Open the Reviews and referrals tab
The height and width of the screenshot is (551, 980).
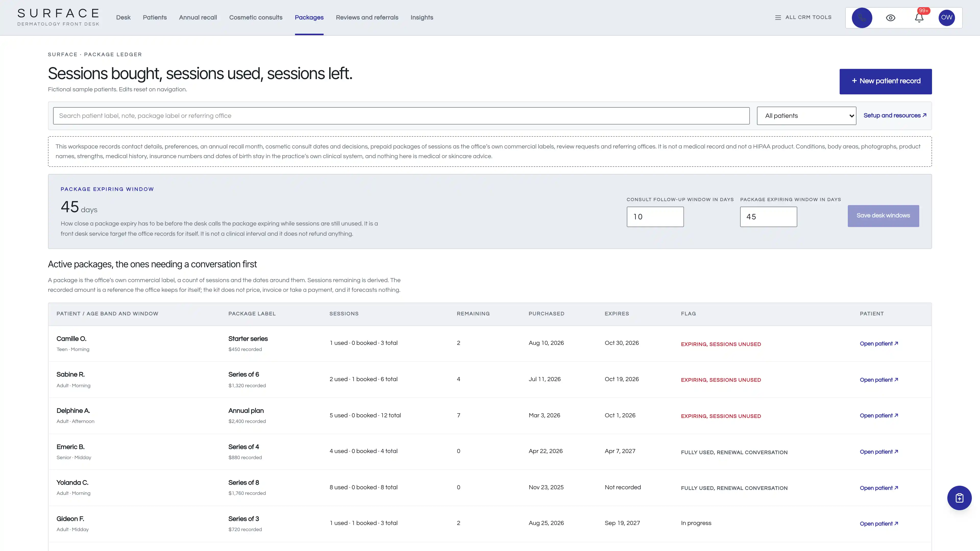pyautogui.click(x=367, y=18)
